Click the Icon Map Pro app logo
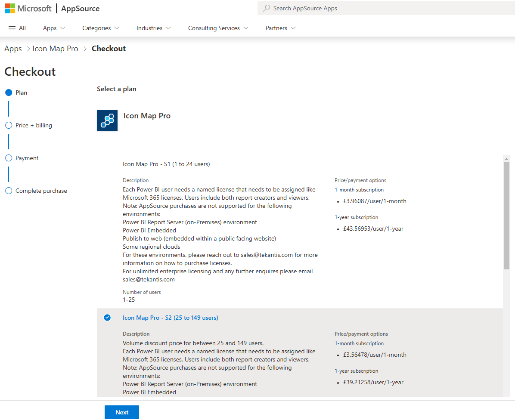 coord(107,120)
